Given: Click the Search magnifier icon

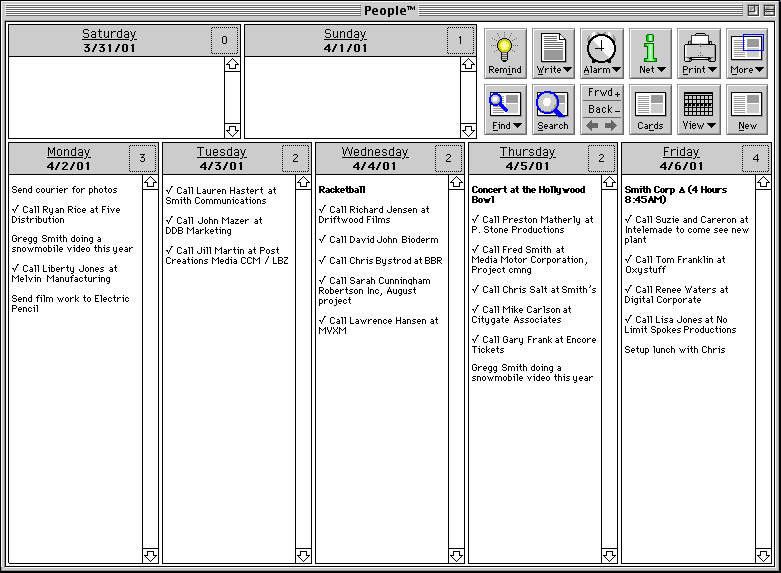Looking at the screenshot, I should tap(553, 109).
